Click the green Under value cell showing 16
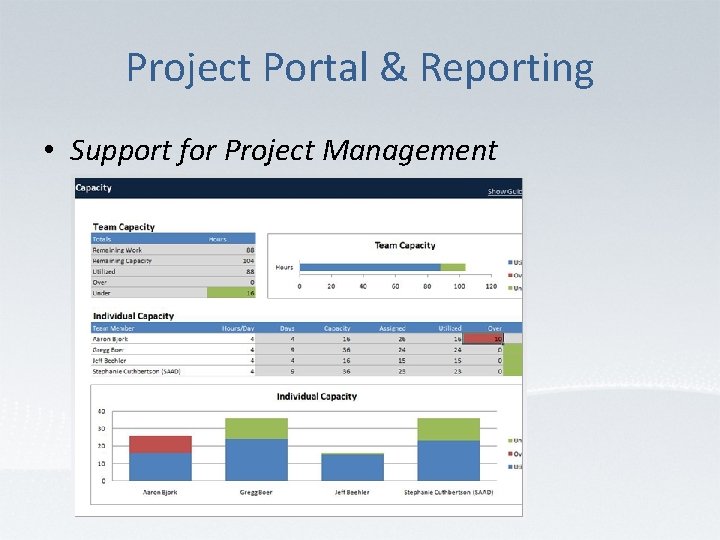 tap(231, 293)
